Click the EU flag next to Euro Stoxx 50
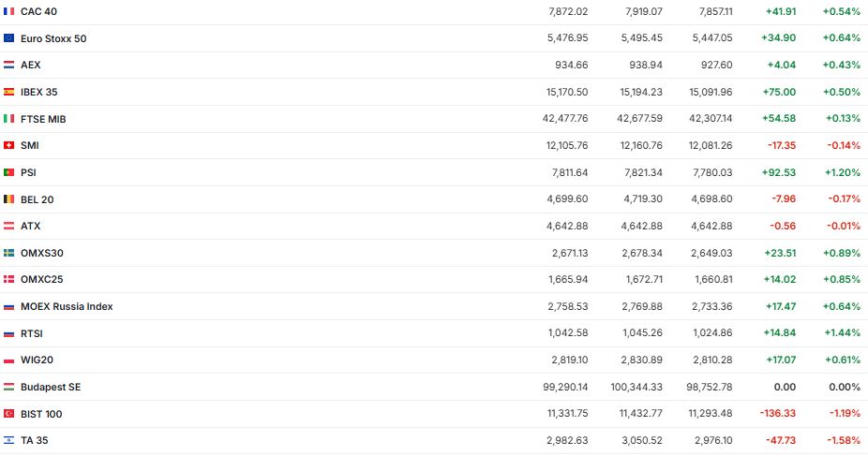The image size is (868, 456). point(9,38)
